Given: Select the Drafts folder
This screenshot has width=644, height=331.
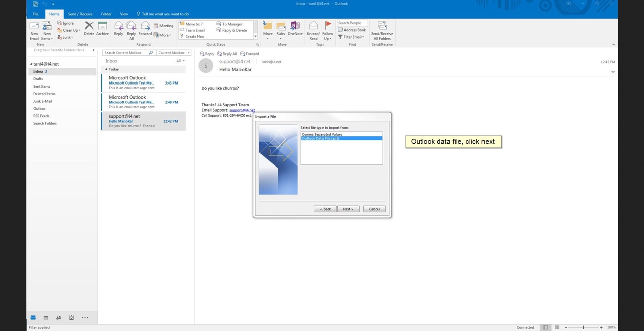Looking at the screenshot, I should coord(38,79).
